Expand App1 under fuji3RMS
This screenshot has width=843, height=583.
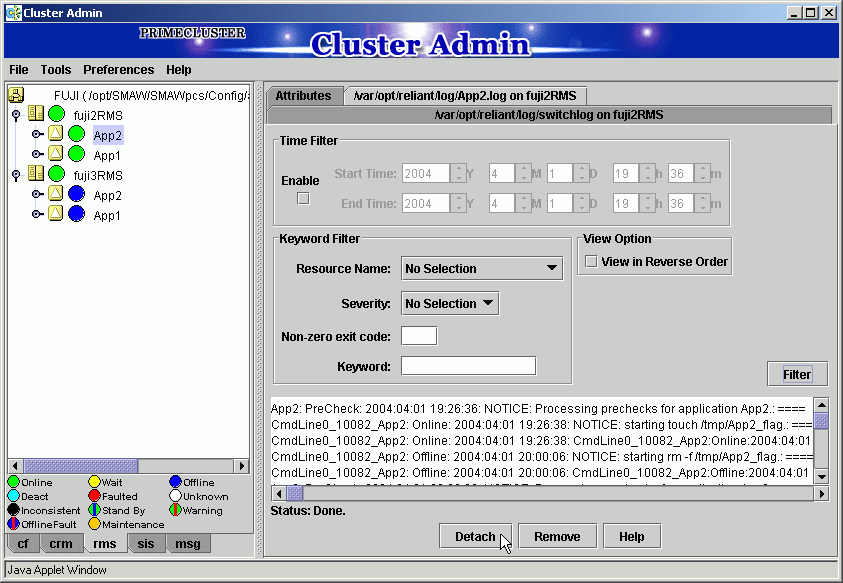37,214
